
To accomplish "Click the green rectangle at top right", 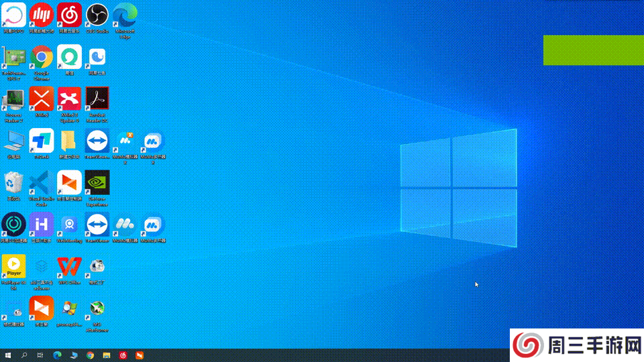I will [593, 50].
